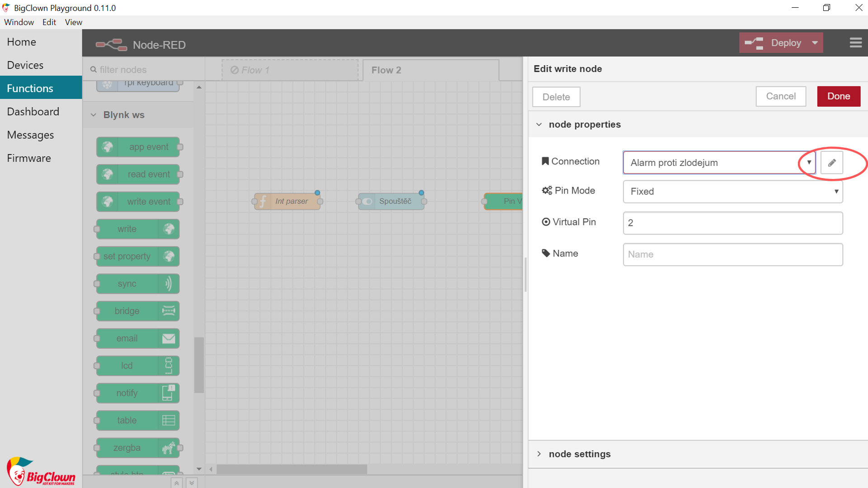
Task: Click the BigClown logo
Action: pos(41,471)
